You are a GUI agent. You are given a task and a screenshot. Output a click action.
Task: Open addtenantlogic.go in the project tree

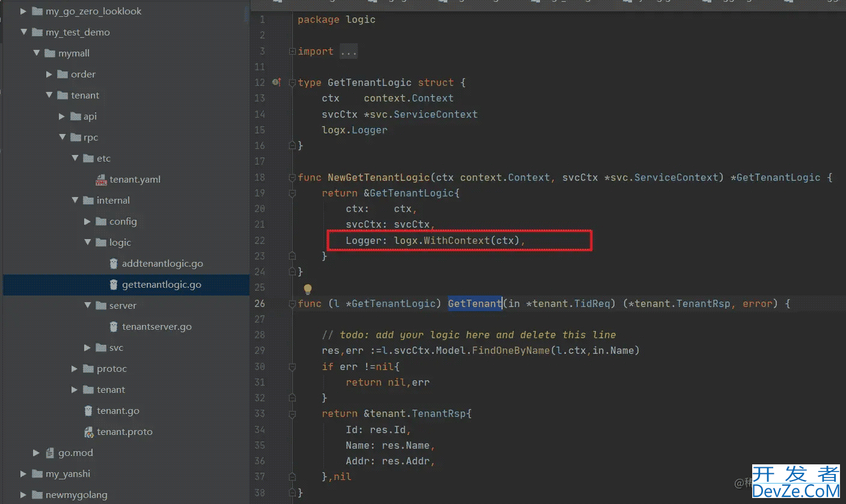[162, 264]
